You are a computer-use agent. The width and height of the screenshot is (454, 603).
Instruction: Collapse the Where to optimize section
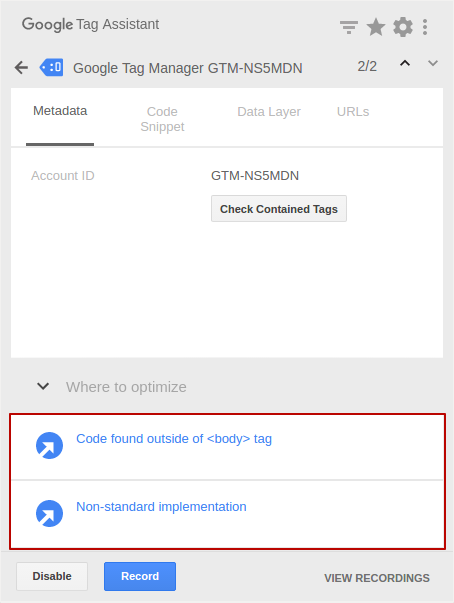[x=43, y=386]
